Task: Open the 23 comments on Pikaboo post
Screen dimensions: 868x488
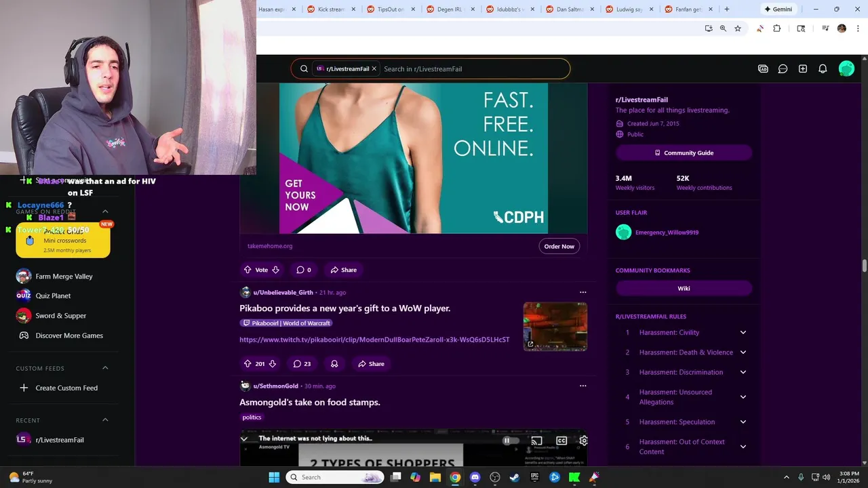Action: (302, 364)
